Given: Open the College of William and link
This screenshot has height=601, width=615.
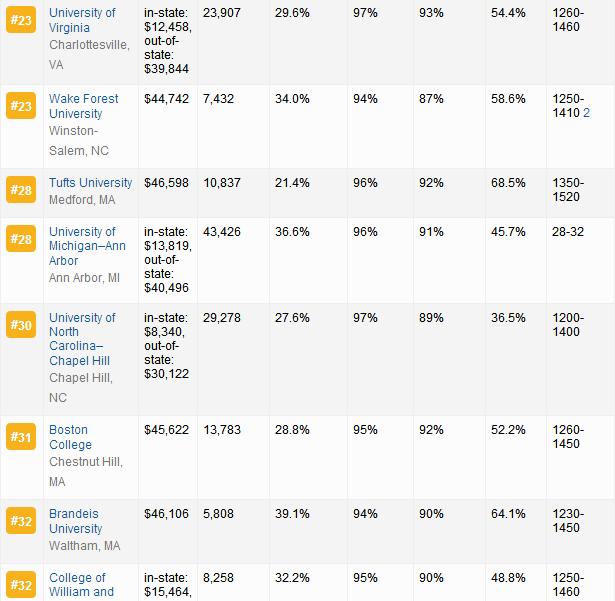Looking at the screenshot, I should (78, 585).
